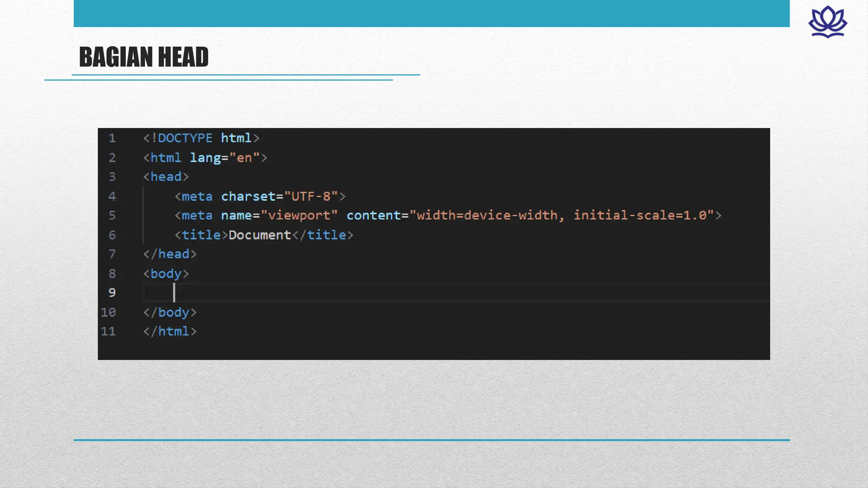Click line number 1 in gutter
Image resolution: width=868 pixels, height=488 pixels.
(112, 138)
